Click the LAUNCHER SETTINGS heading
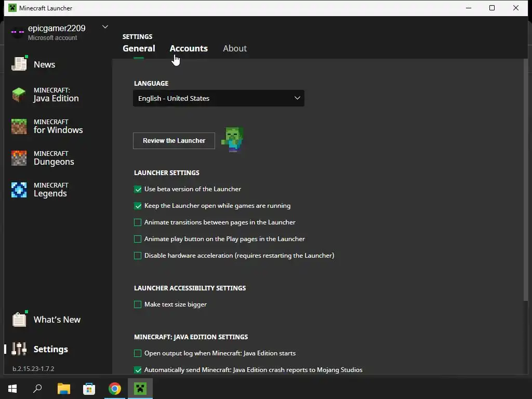The height and width of the screenshot is (399, 532). pyautogui.click(x=167, y=172)
